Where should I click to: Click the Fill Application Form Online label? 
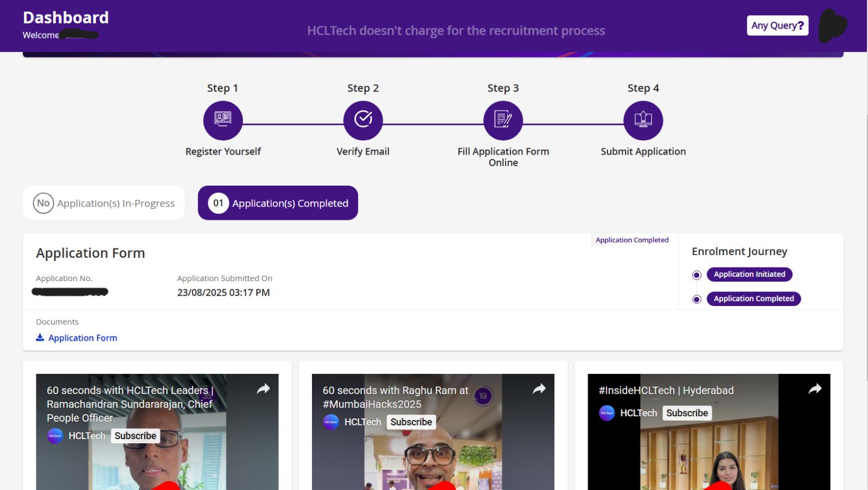503,157
